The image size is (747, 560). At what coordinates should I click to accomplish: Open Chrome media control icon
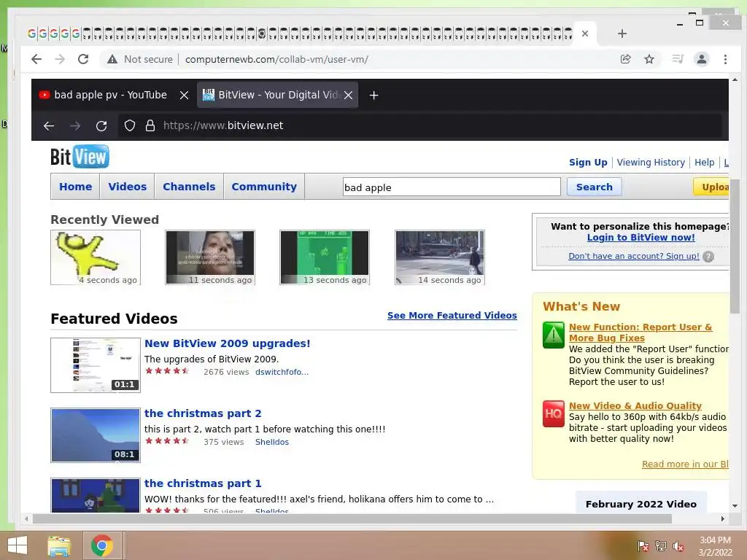pyautogui.click(x=678, y=59)
